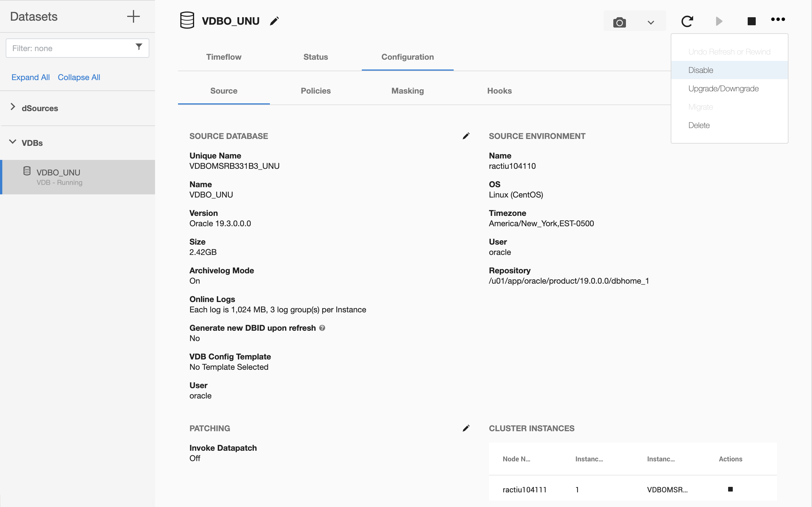
Task: Click the snapshot camera icon
Action: click(x=619, y=22)
